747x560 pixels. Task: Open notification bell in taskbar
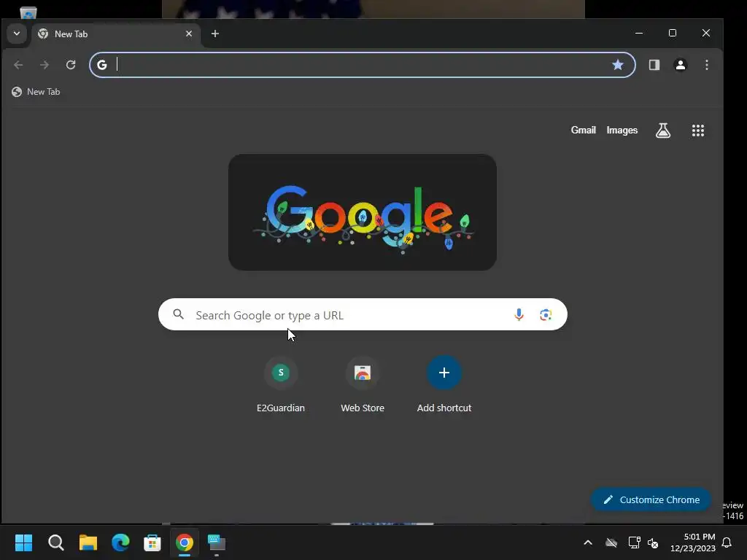727,542
